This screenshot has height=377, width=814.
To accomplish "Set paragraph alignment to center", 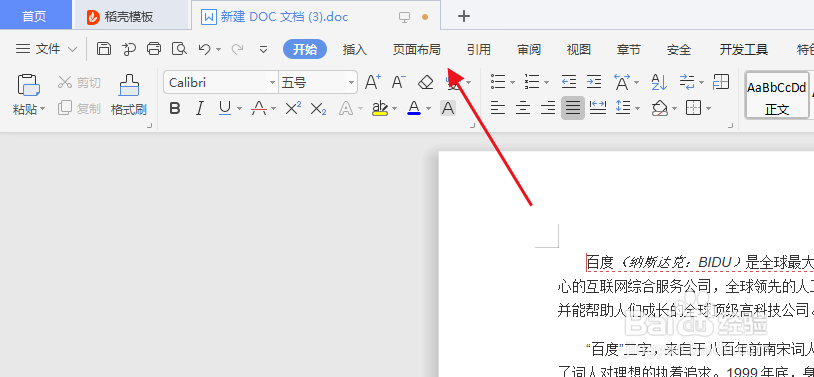I will pyautogui.click(x=523, y=108).
